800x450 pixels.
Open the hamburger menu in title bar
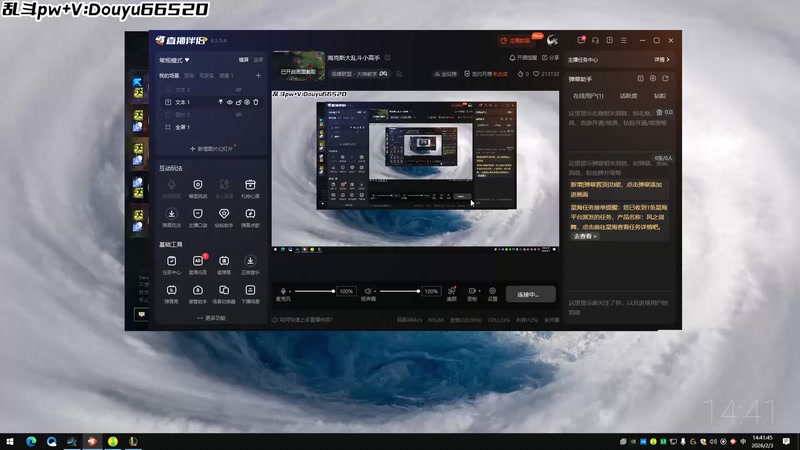click(x=623, y=40)
